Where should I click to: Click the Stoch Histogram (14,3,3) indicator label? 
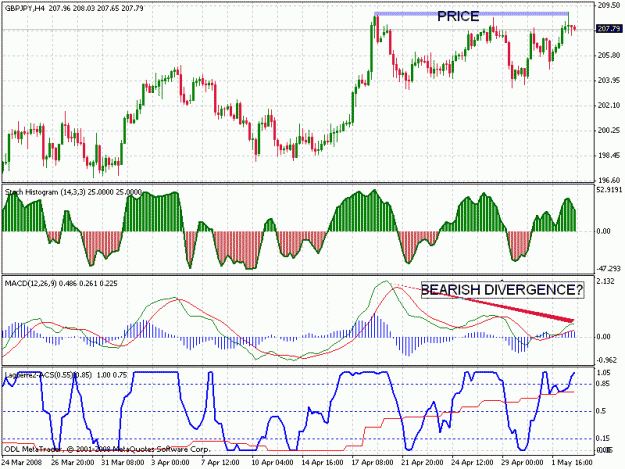tap(73, 192)
